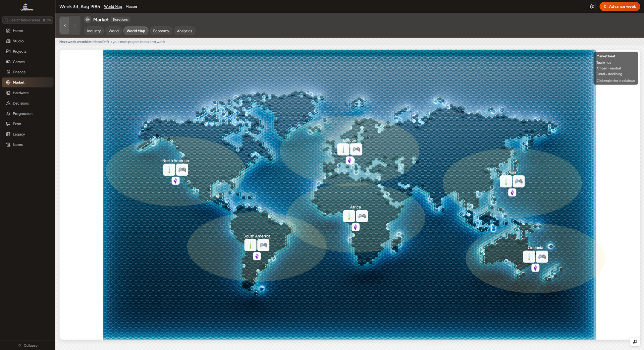Click the thermometer icon under Europe
644x350 pixels.
[343, 150]
